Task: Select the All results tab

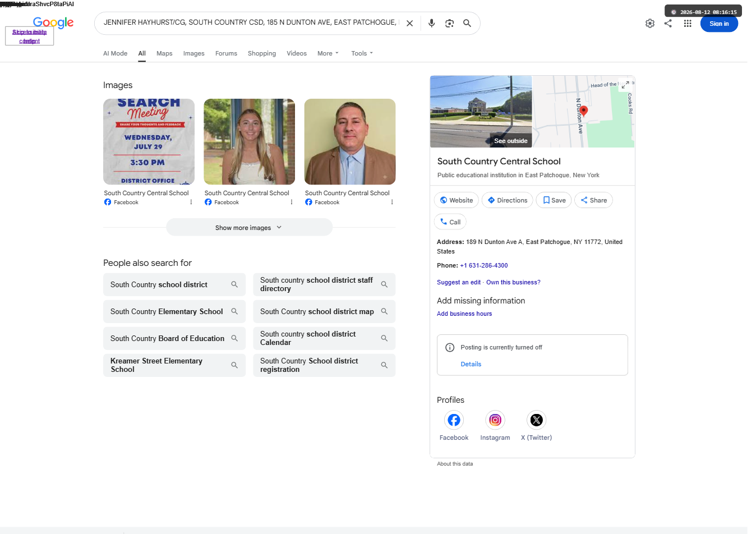Action: tap(142, 53)
